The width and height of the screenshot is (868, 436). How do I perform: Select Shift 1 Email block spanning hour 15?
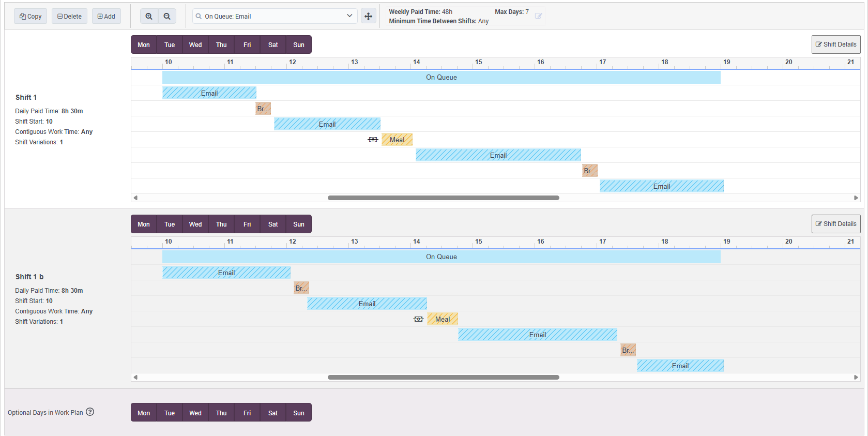tap(498, 155)
